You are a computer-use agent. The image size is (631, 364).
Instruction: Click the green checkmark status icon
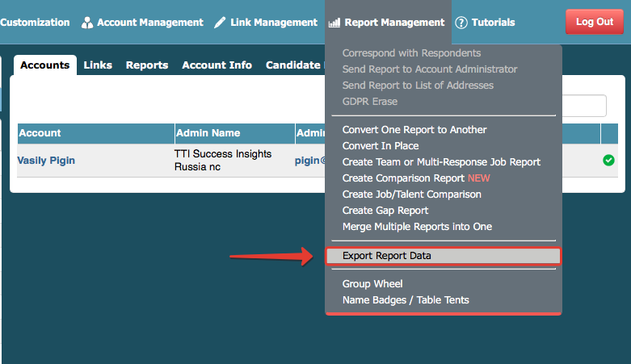[x=608, y=160]
